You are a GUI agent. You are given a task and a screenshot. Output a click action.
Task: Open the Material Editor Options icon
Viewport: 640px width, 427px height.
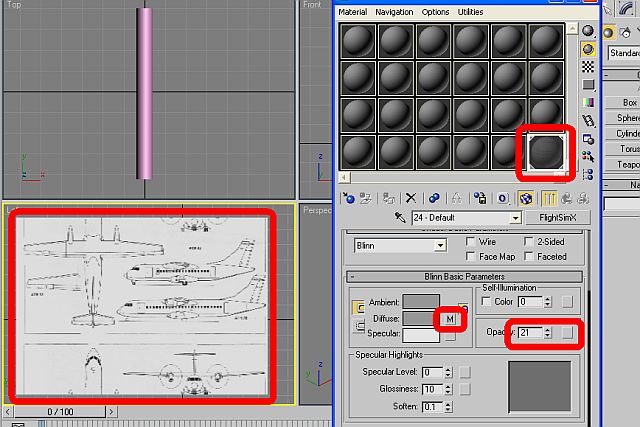coord(588,139)
